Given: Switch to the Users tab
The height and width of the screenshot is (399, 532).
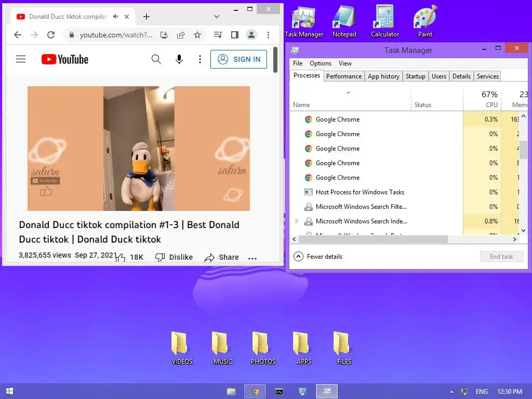Looking at the screenshot, I should tap(438, 76).
